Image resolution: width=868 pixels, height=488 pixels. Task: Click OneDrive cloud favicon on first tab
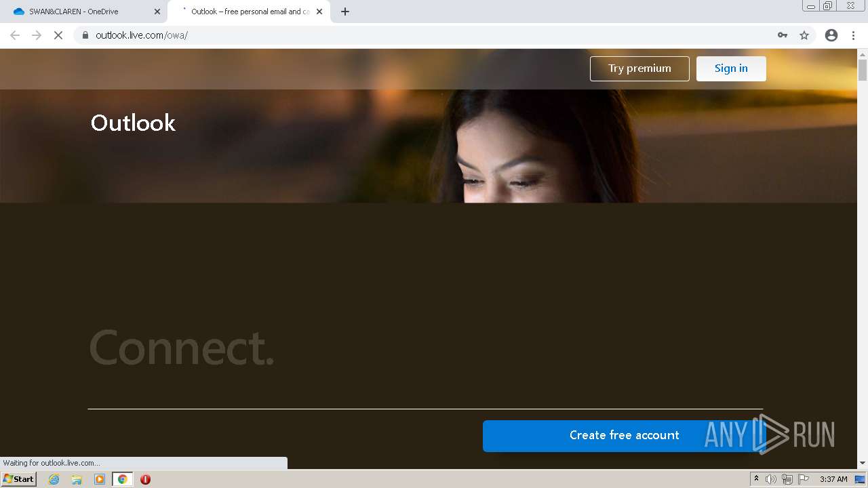point(19,12)
